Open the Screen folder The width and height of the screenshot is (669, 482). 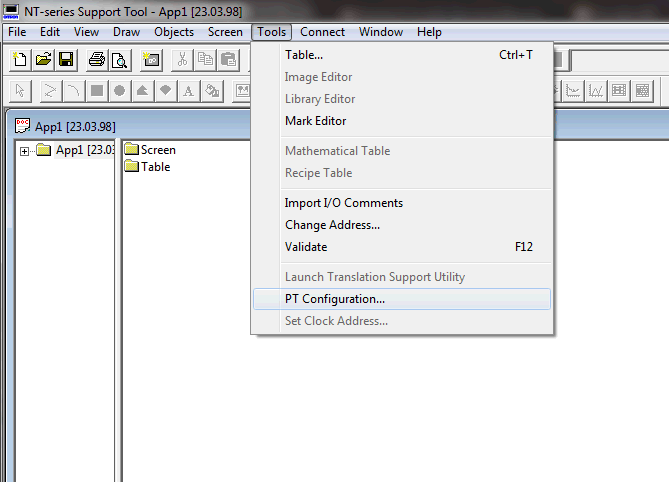[x=150, y=150]
